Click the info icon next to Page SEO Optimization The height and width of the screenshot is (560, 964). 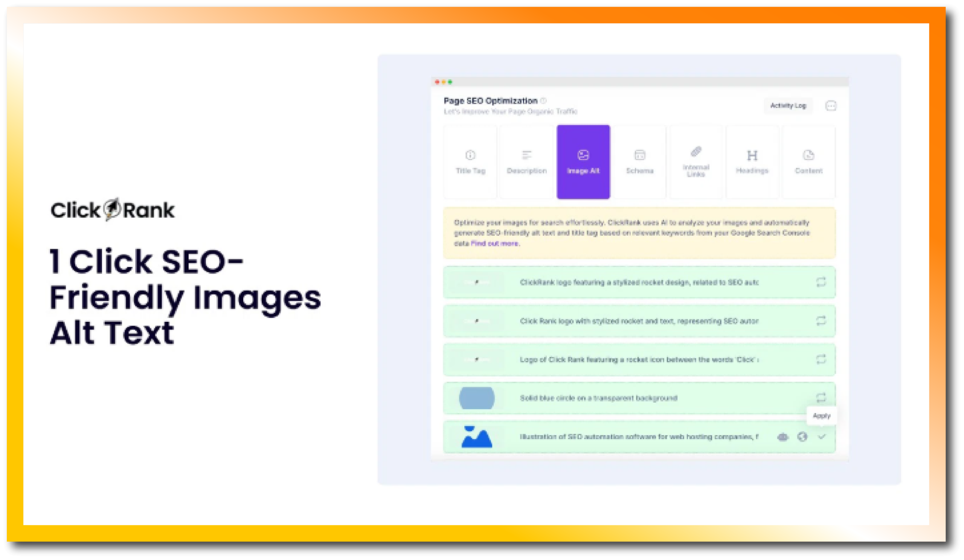(543, 100)
